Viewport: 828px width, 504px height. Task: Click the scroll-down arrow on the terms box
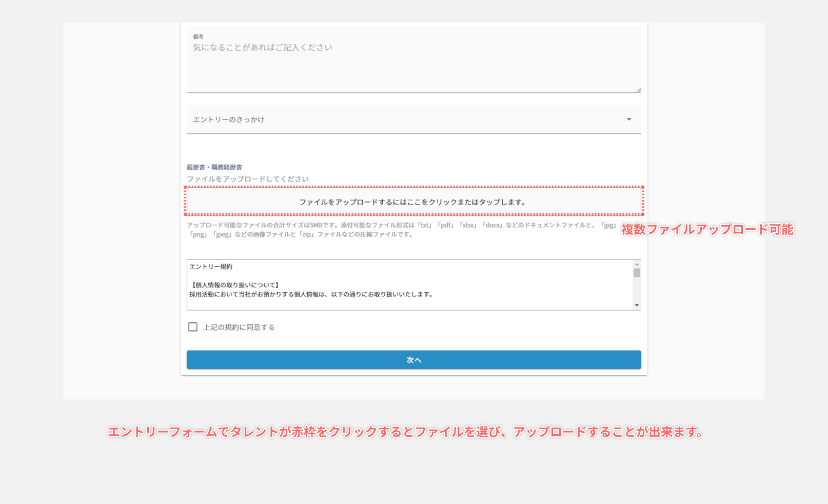point(636,305)
